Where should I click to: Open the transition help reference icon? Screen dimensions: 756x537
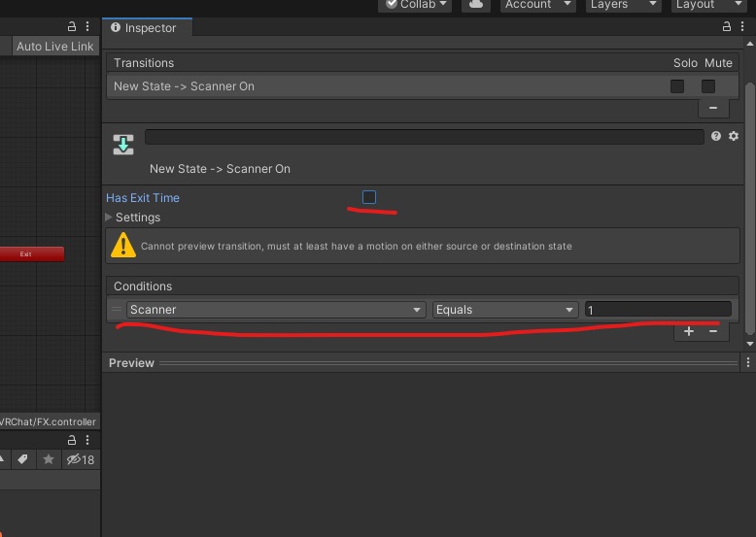click(x=717, y=137)
